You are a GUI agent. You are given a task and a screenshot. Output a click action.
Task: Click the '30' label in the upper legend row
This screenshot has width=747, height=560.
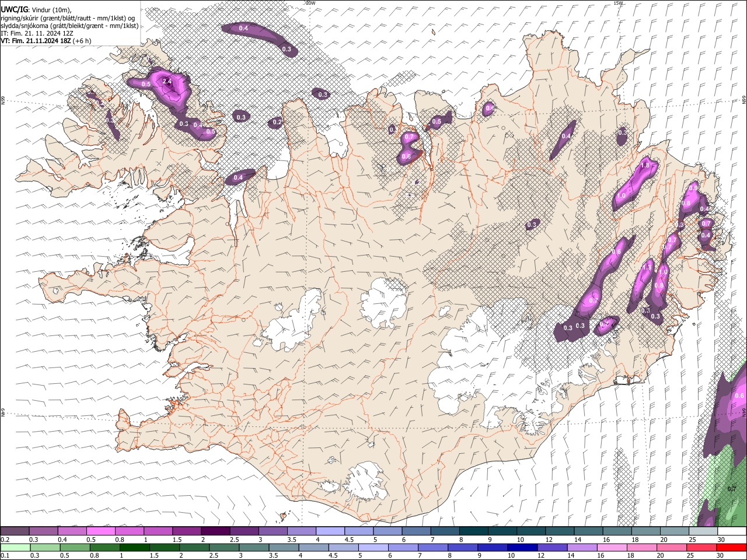click(x=722, y=540)
